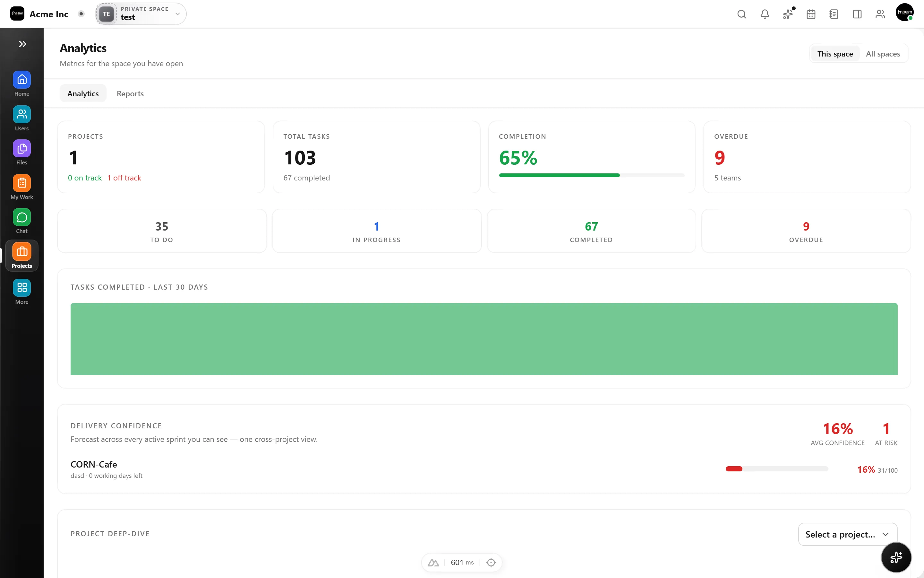The image size is (924, 578).
Task: Click the '0 on track' text
Action: [x=85, y=178]
